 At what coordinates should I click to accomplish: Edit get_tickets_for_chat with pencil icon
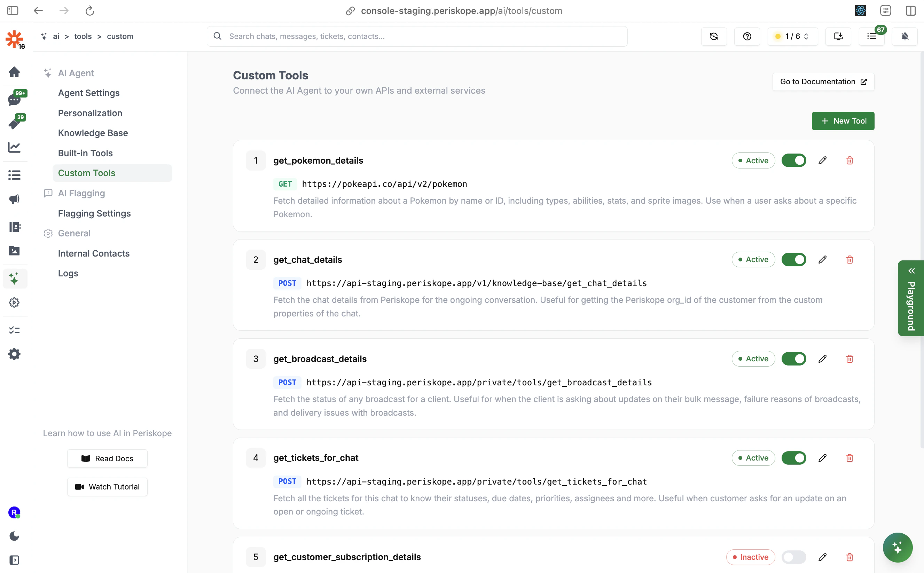822,458
